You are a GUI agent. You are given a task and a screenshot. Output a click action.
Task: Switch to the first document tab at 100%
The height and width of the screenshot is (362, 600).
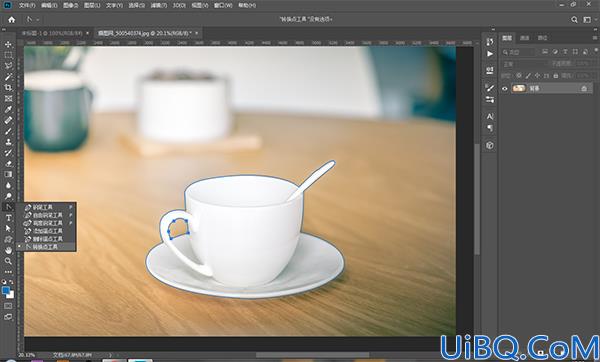[x=52, y=33]
